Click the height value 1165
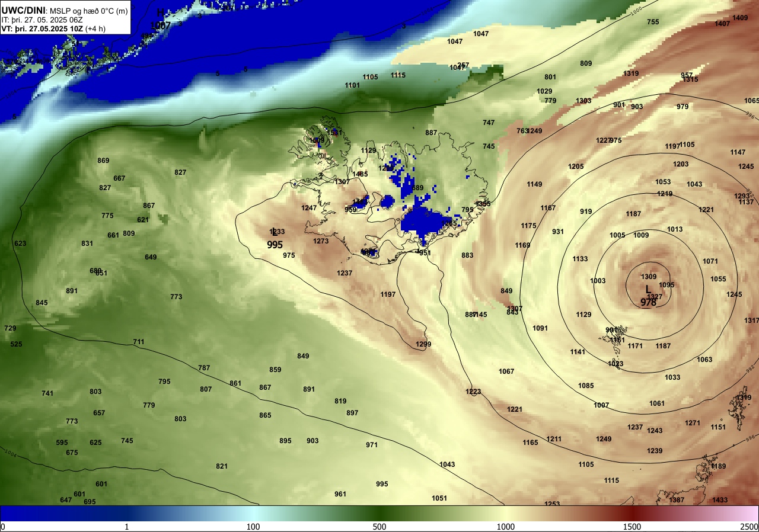 pyautogui.click(x=530, y=443)
